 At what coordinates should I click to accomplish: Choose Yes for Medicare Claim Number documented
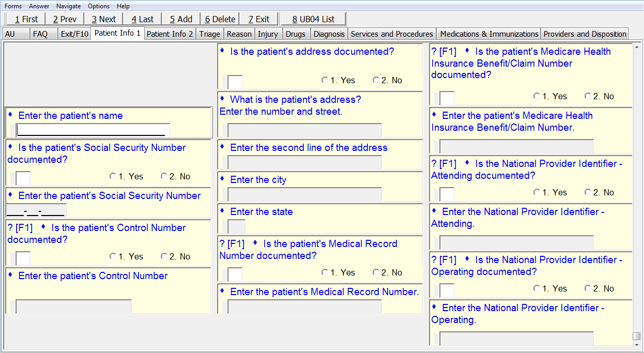click(x=537, y=97)
